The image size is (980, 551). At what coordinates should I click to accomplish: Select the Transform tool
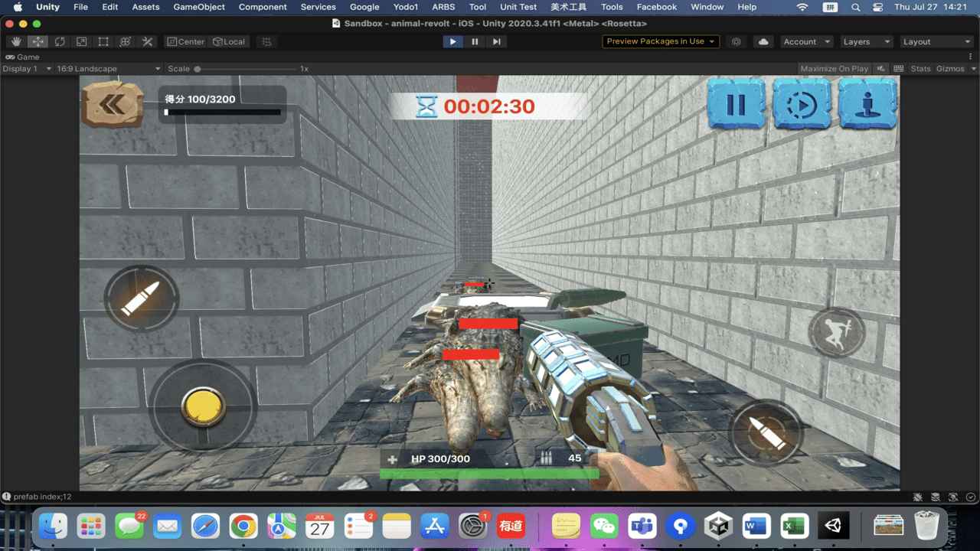(126, 41)
